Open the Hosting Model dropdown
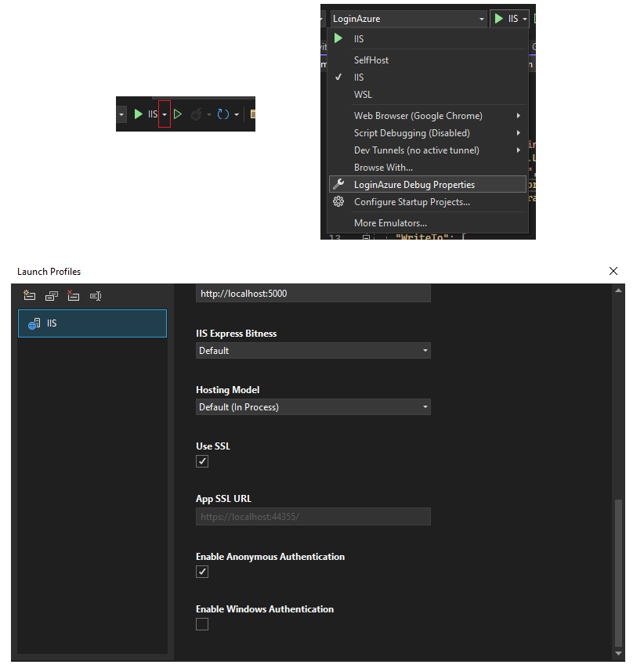Viewport: 644px width, 668px height. tap(313, 407)
